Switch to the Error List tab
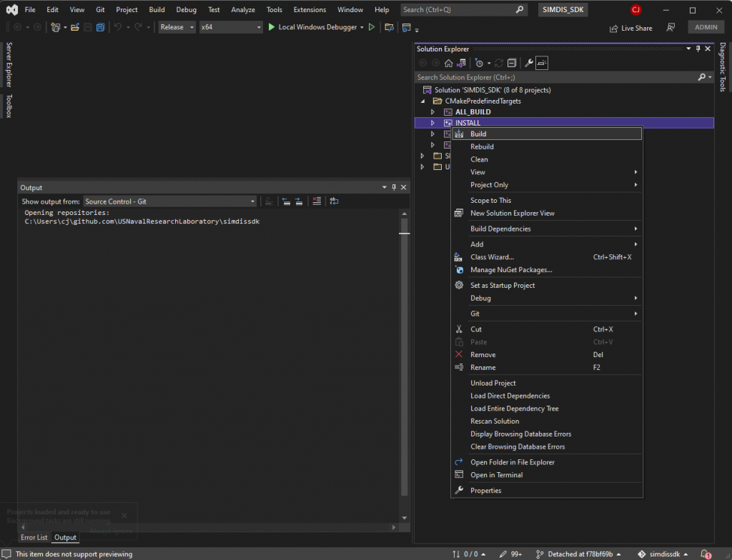732x560 pixels. 34,537
